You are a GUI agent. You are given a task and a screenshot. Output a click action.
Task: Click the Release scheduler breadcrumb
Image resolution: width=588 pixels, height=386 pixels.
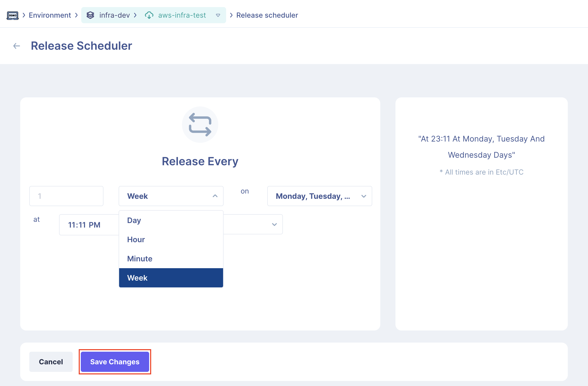point(267,15)
